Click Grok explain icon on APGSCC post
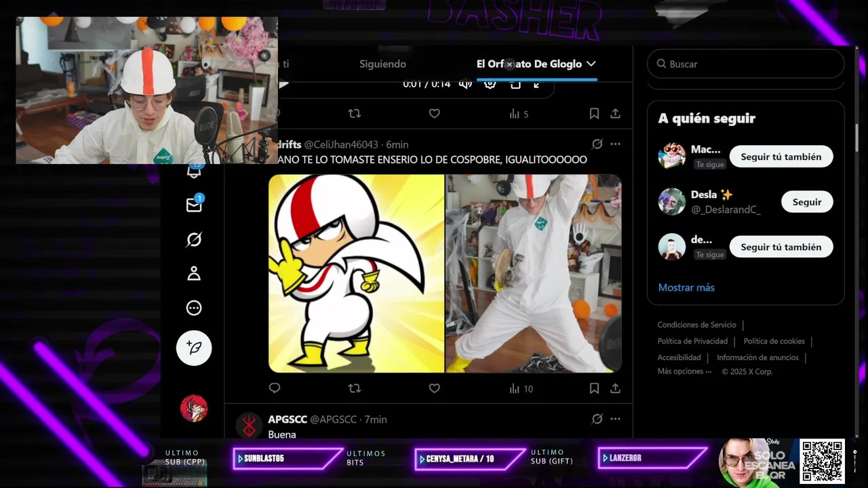868x488 pixels. (597, 420)
